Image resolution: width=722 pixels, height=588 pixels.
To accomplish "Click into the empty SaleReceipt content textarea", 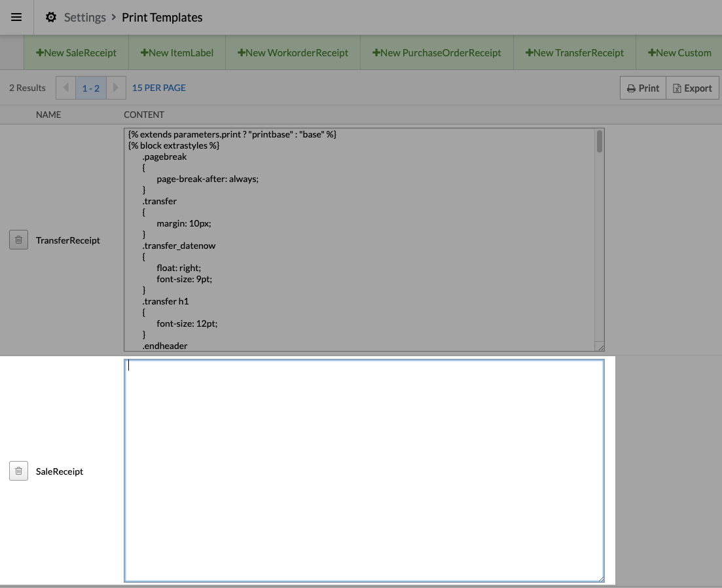I will click(363, 470).
